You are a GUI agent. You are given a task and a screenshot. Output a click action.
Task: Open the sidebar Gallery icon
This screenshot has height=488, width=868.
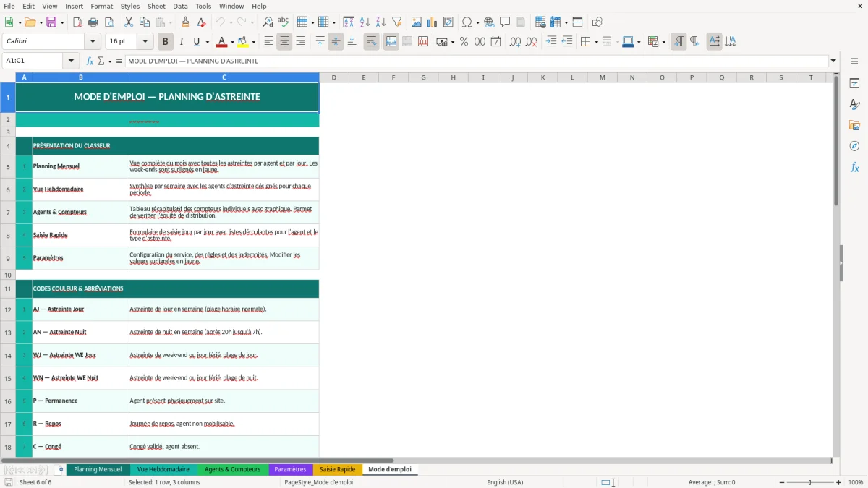point(854,125)
